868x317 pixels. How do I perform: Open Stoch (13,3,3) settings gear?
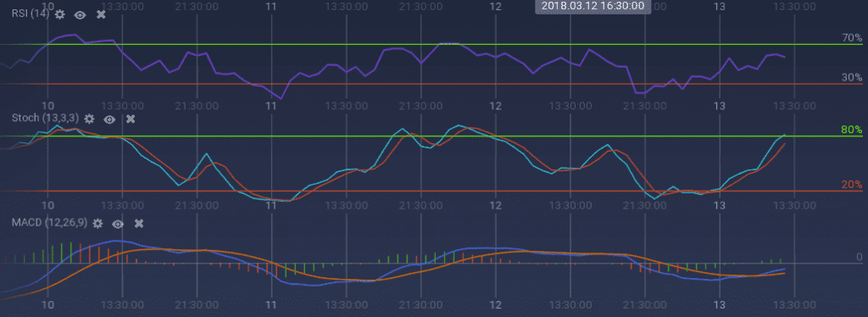[x=89, y=119]
